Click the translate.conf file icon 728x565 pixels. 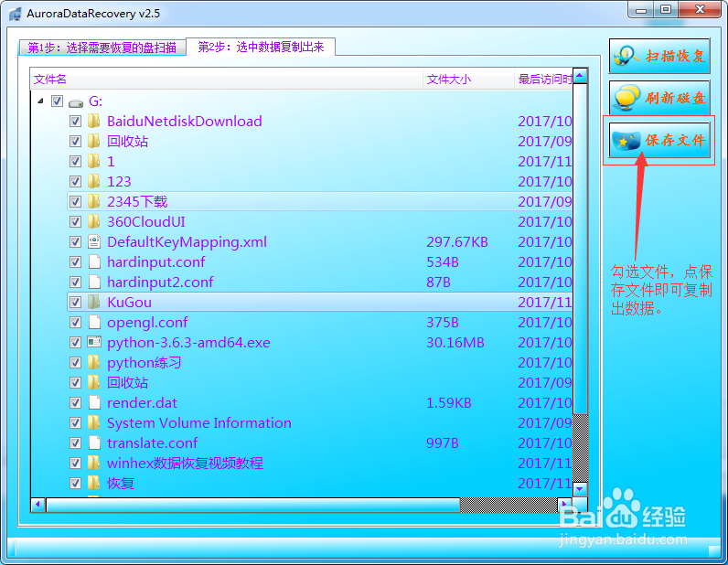click(94, 442)
